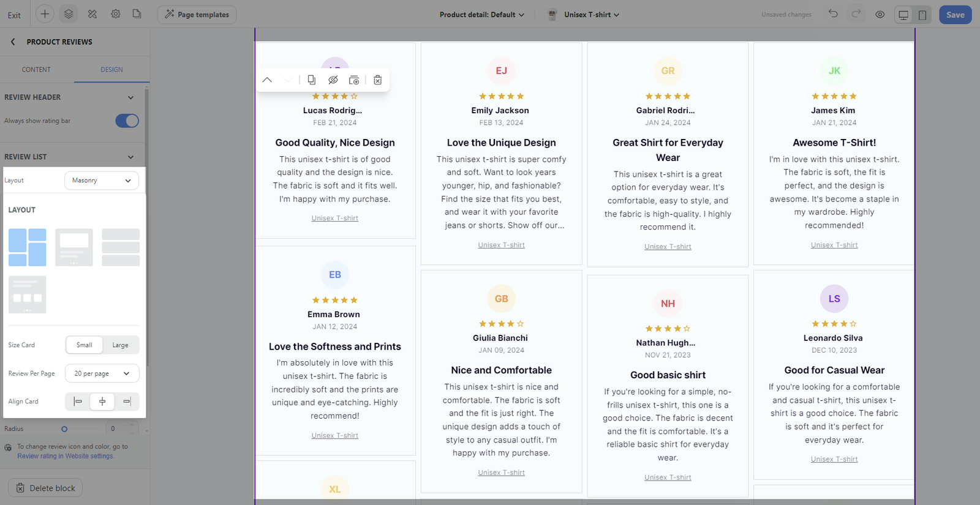Open the website settings gear icon
The height and width of the screenshot is (505, 980).
click(115, 14)
